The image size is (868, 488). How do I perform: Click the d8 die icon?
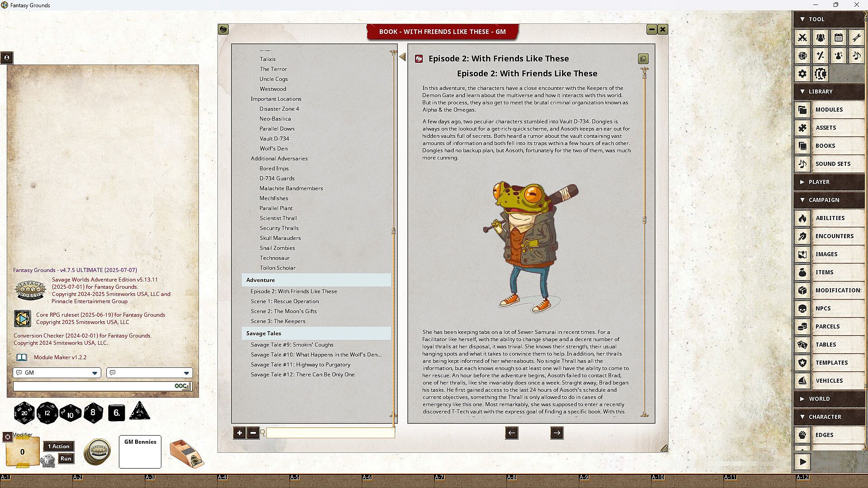93,413
